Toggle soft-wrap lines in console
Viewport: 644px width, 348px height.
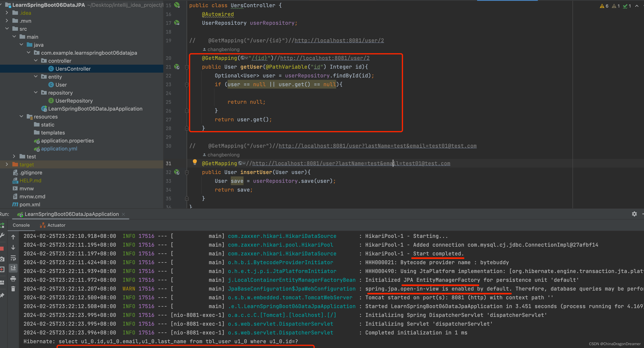tap(13, 258)
